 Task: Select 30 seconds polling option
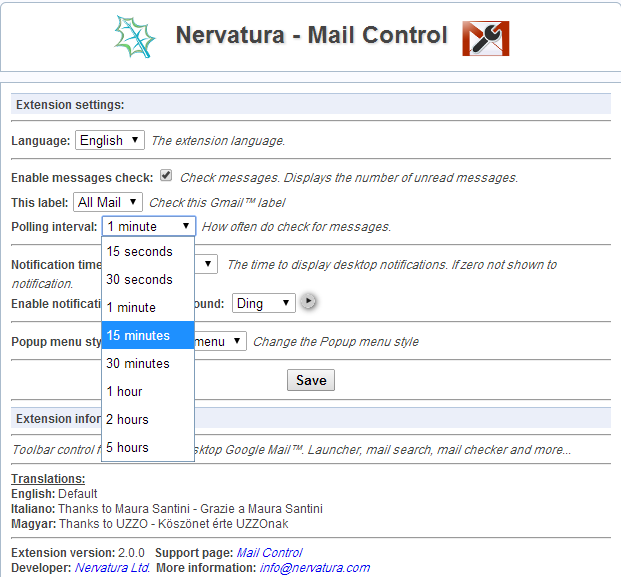click(148, 279)
